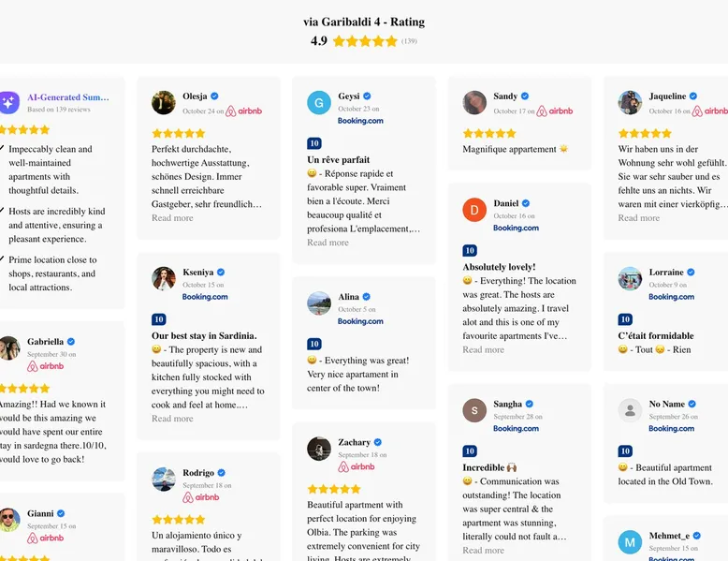Open Read more on Kseniya's review
728x561 pixels.
pyautogui.click(x=172, y=419)
